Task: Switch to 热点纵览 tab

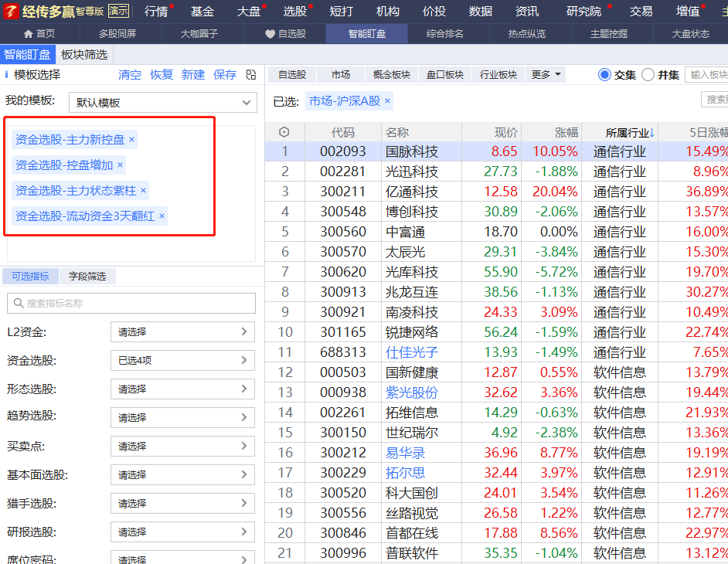Action: tap(527, 34)
